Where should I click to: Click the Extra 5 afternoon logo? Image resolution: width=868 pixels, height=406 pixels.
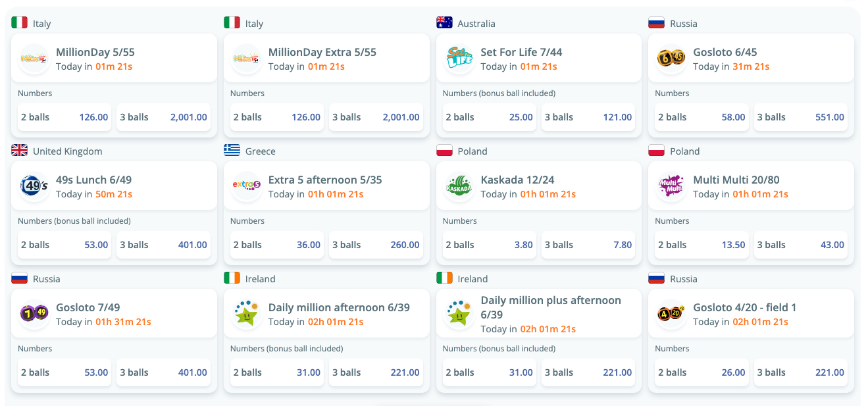click(x=247, y=186)
